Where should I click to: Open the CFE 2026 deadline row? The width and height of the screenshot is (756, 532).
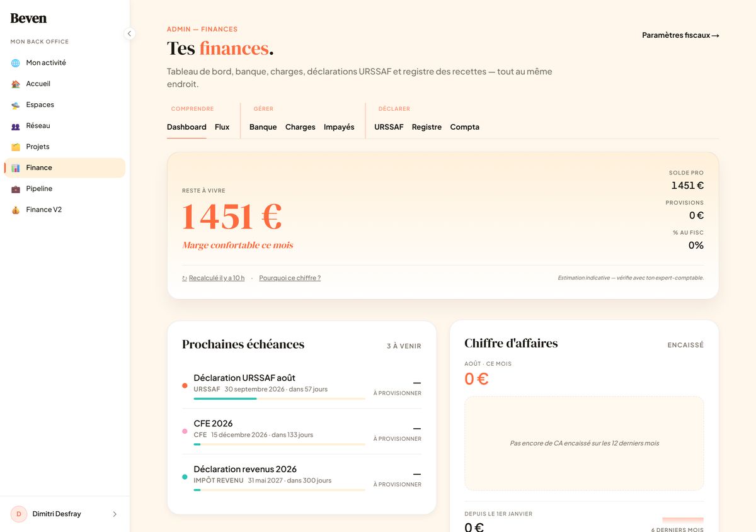(x=302, y=431)
